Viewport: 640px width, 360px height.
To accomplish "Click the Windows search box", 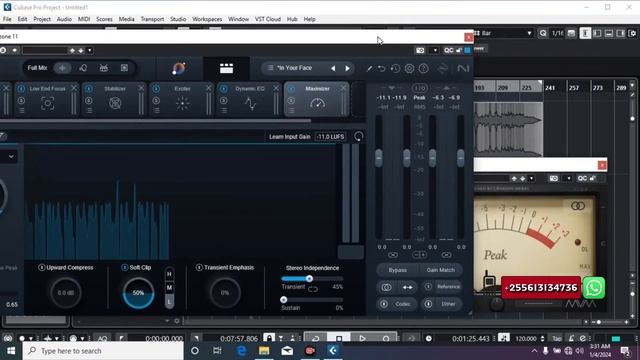I will point(103,351).
